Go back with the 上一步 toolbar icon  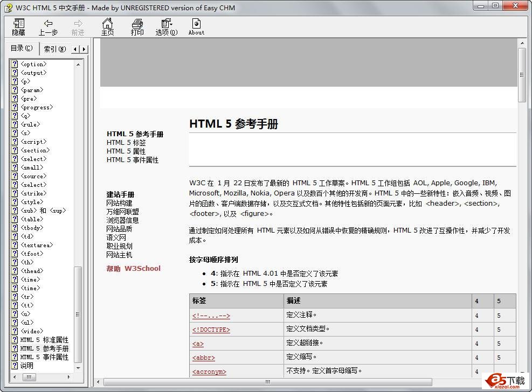48,27
